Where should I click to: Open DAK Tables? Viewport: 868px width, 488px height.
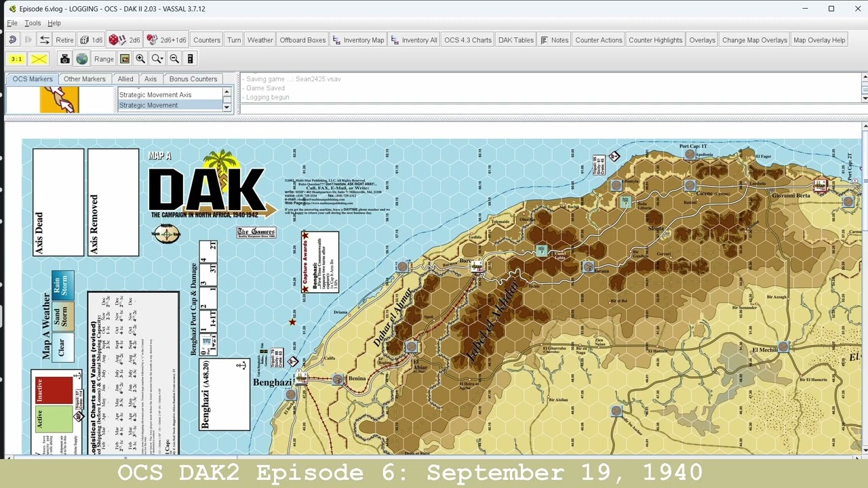click(516, 40)
